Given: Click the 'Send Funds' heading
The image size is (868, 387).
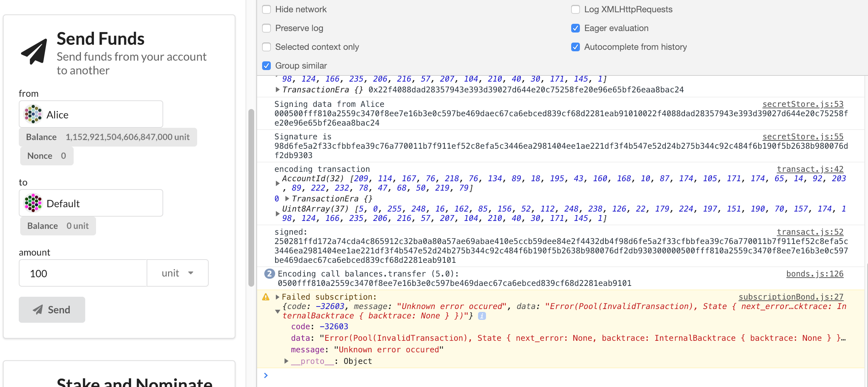Looking at the screenshot, I should [100, 39].
